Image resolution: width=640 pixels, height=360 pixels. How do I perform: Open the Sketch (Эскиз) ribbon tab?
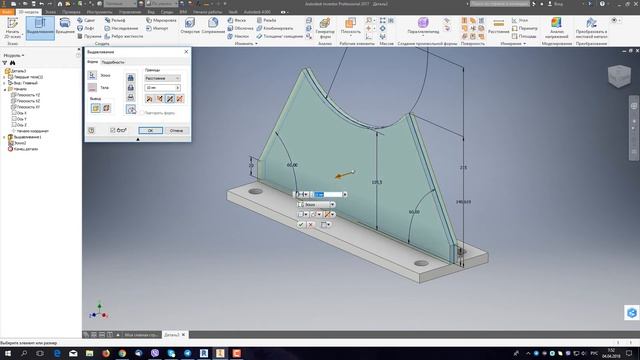point(50,12)
